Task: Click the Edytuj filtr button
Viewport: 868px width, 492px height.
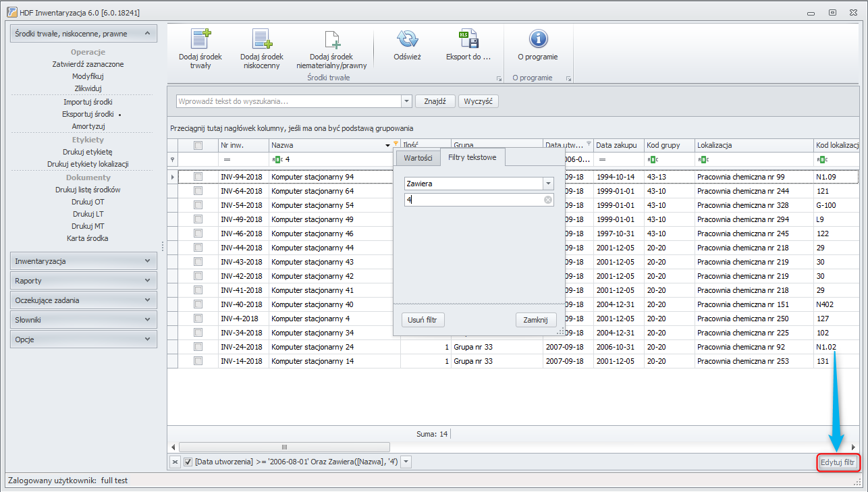Action: click(x=839, y=462)
